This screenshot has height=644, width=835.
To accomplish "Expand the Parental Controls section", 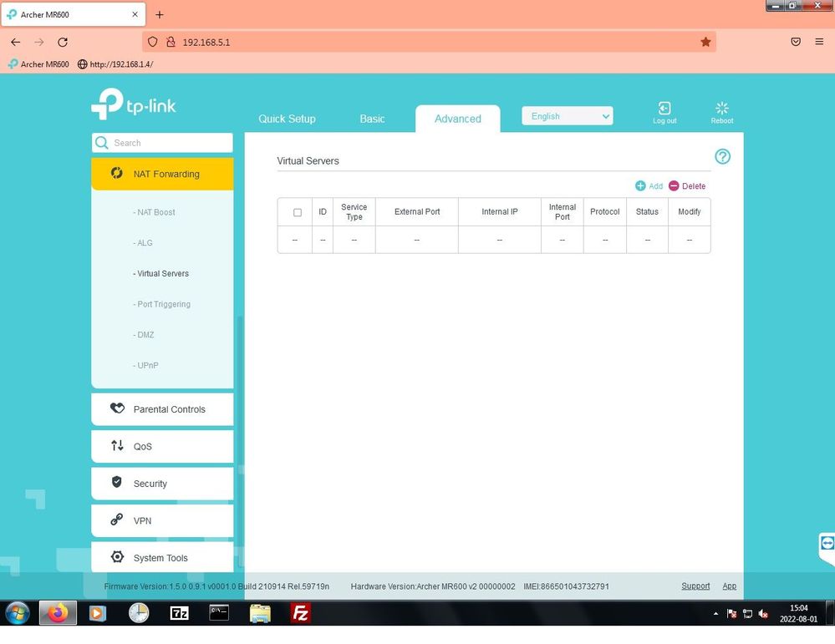I will pyautogui.click(x=162, y=409).
